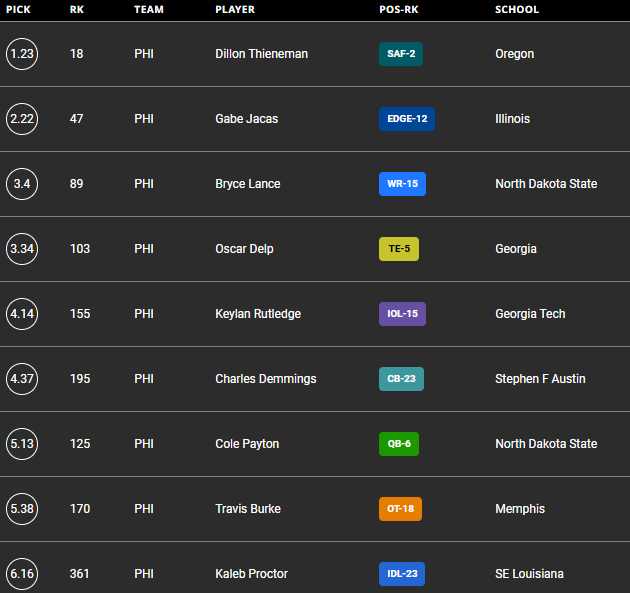Screen dimensions: 630x593
Task: Open Gabe Jacas player link
Action: click(247, 119)
